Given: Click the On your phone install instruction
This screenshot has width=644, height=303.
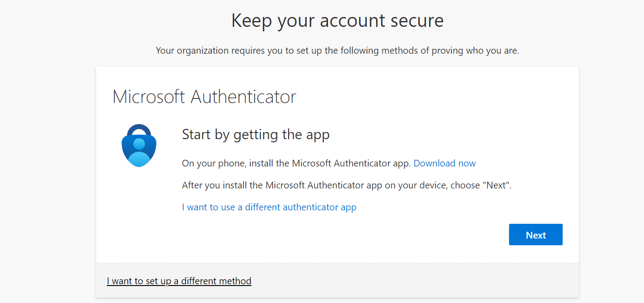Looking at the screenshot, I should click(x=296, y=163).
